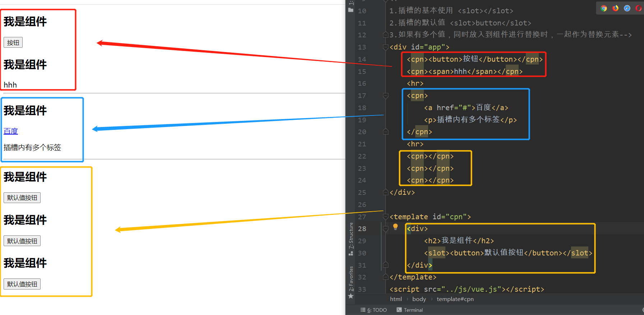The width and height of the screenshot is (644, 315).
Task: Click the third 默认值按钮 button
Action: [22, 284]
